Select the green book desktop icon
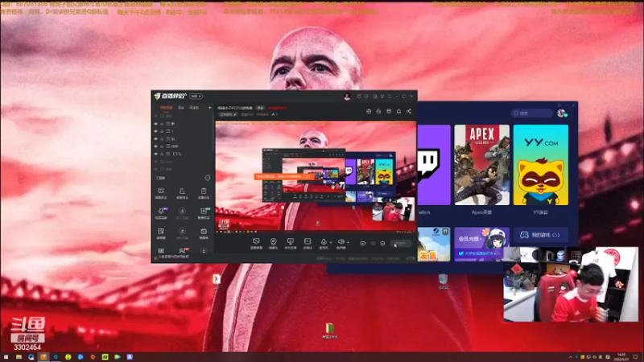Screen dimensions: 644x362 (330, 331)
